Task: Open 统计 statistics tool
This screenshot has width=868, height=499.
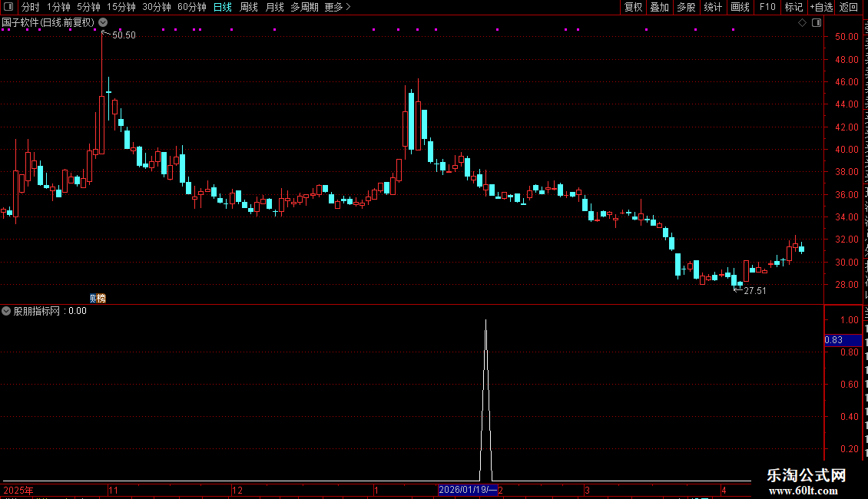Action: tap(713, 7)
